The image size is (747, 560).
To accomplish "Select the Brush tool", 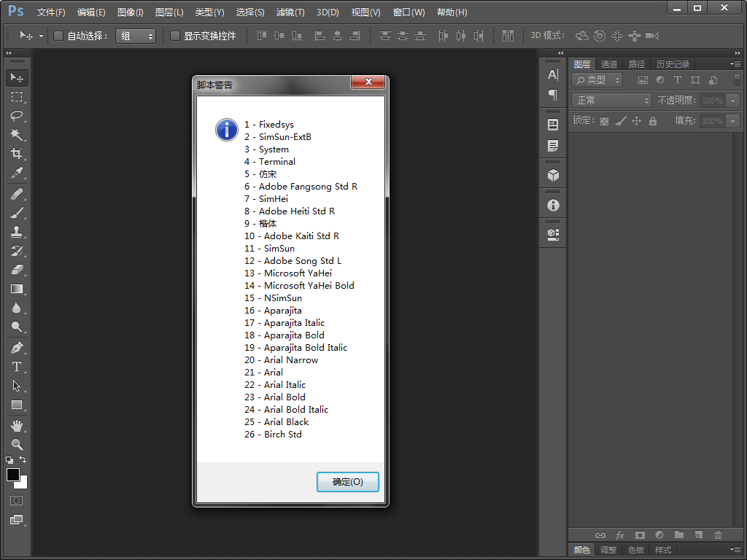I will [17, 213].
